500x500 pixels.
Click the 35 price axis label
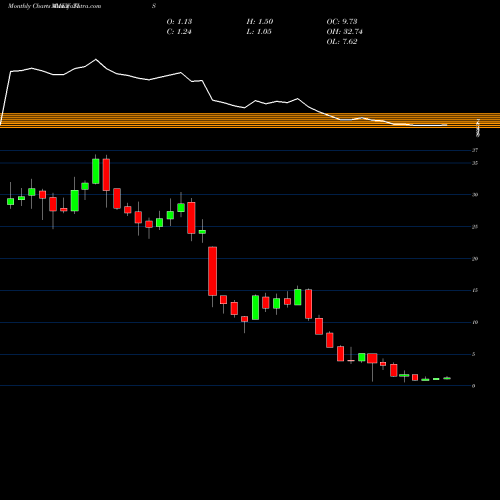[x=475, y=163]
